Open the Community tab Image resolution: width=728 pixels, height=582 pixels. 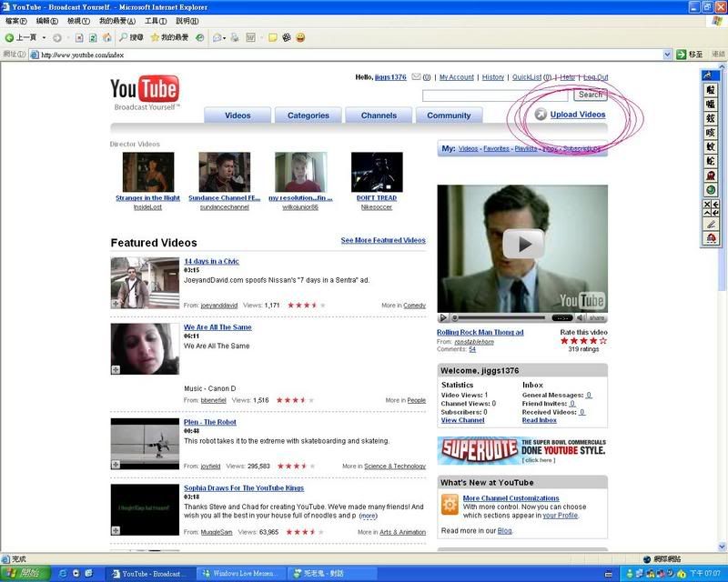(449, 115)
